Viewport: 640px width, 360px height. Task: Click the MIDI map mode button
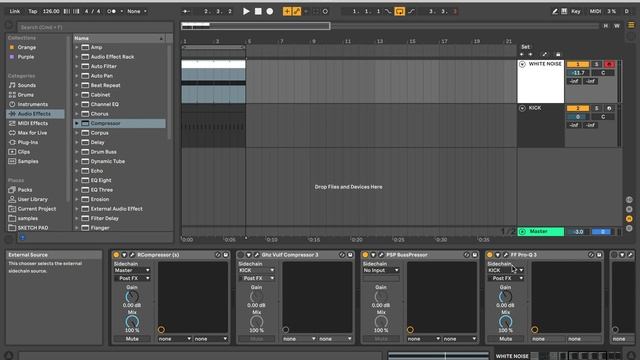(x=595, y=11)
